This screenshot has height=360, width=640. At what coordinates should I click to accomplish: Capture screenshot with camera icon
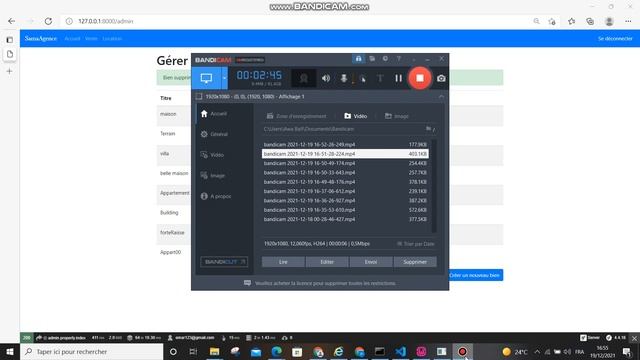(x=441, y=78)
